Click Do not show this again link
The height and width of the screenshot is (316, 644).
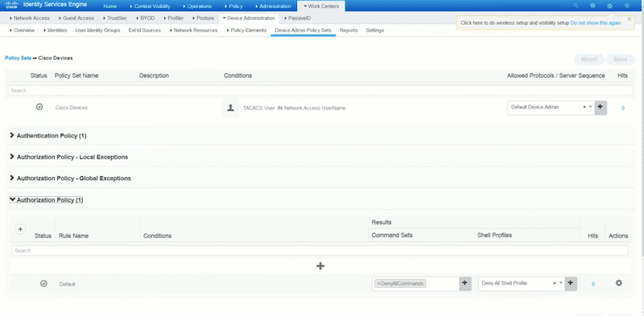596,23
